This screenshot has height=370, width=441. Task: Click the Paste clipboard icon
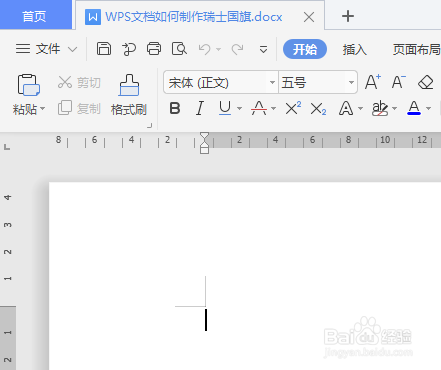click(x=29, y=85)
